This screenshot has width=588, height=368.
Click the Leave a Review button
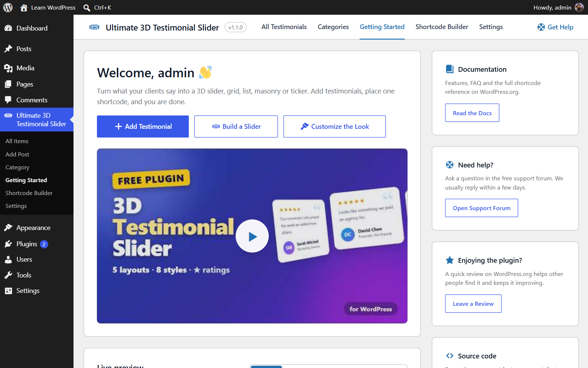[473, 304]
